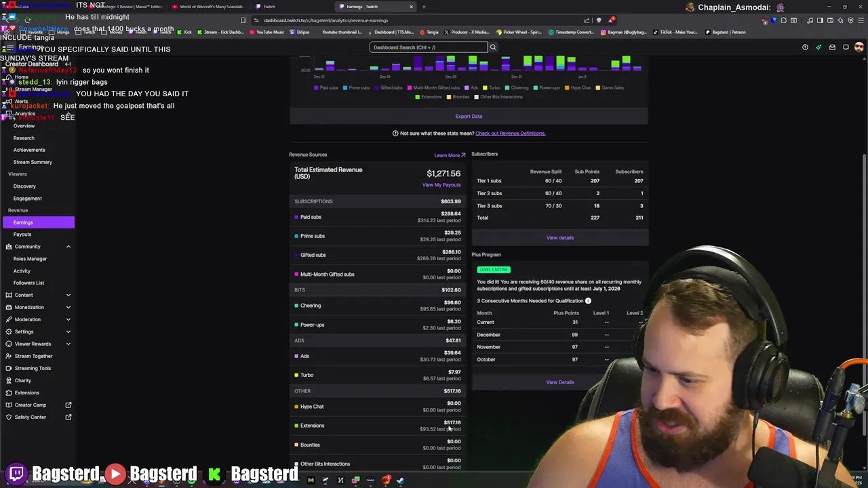Open Followers List under Community
The width and height of the screenshot is (868, 488).
click(29, 283)
